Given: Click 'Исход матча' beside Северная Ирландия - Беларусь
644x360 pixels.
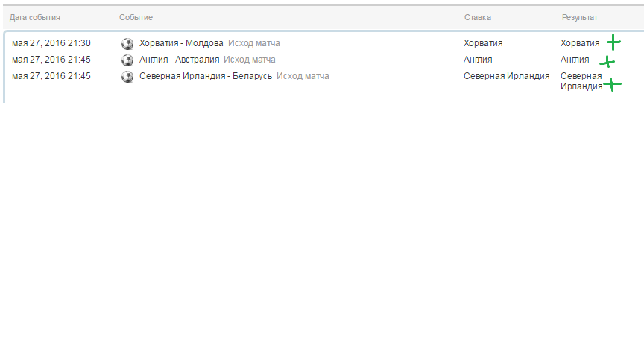Looking at the screenshot, I should click(303, 76).
